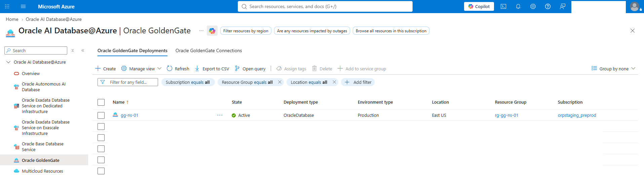This screenshot has height=175, width=644.
Task: Sort by the Subscription column header
Action: point(570,102)
